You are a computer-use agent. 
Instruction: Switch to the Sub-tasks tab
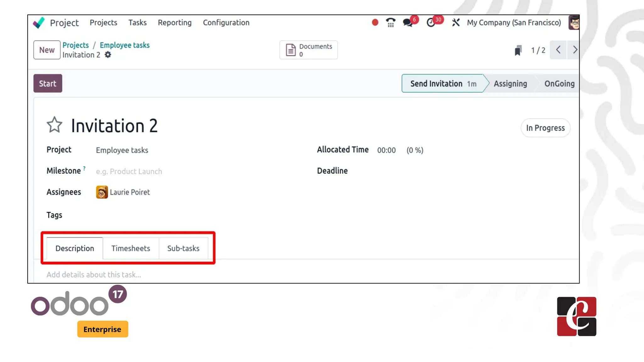point(183,248)
